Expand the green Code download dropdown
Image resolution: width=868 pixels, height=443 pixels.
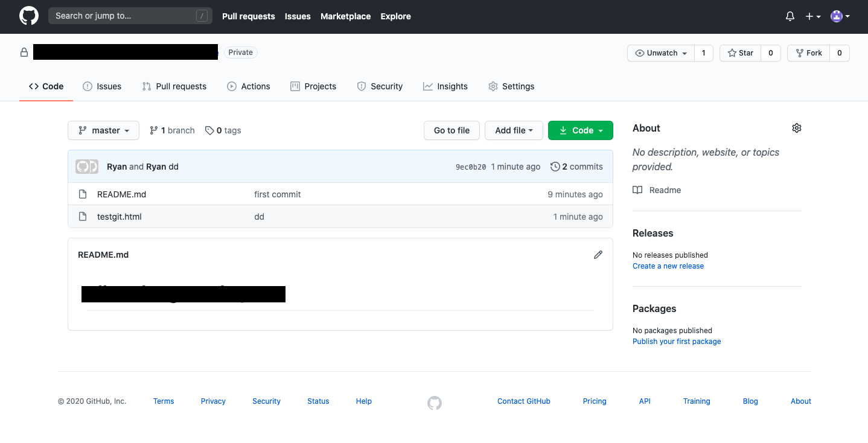[581, 130]
